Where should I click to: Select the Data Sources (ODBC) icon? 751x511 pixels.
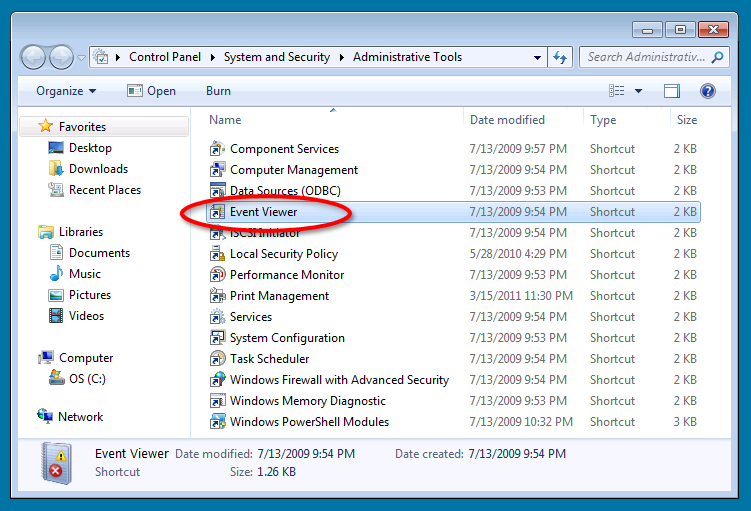pyautogui.click(x=217, y=191)
